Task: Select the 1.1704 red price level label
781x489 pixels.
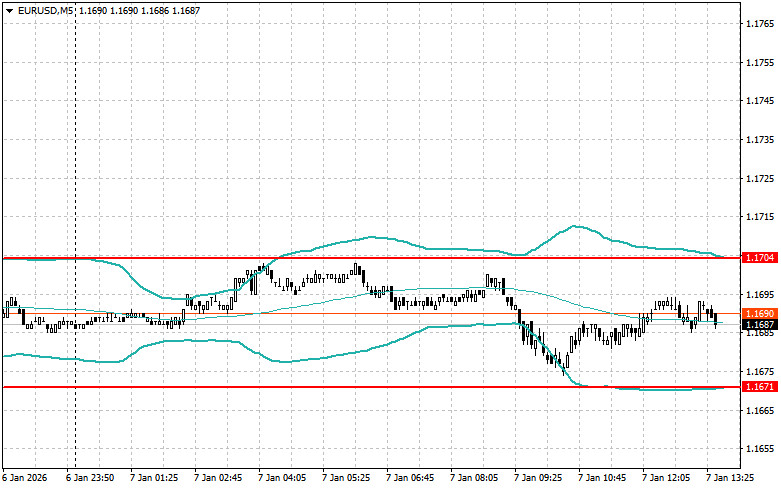Action: tap(759, 257)
